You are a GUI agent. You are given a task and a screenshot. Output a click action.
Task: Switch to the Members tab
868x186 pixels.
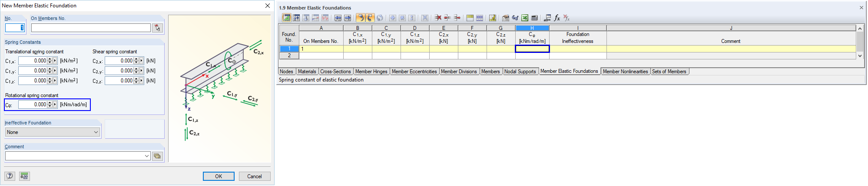[x=490, y=72]
